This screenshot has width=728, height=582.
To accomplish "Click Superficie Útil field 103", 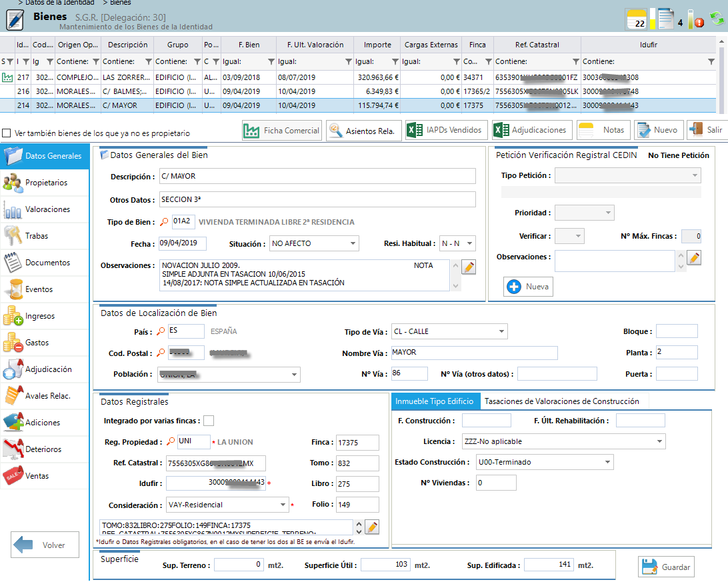I will click(x=385, y=565).
